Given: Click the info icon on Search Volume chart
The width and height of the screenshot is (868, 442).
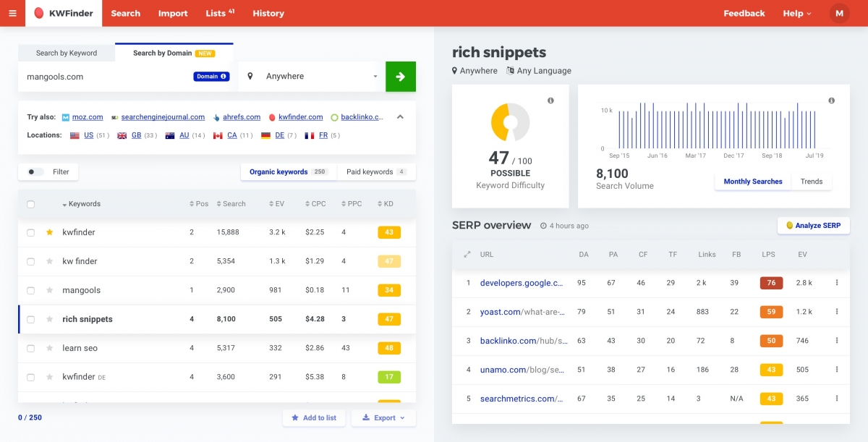Looking at the screenshot, I should 831,101.
